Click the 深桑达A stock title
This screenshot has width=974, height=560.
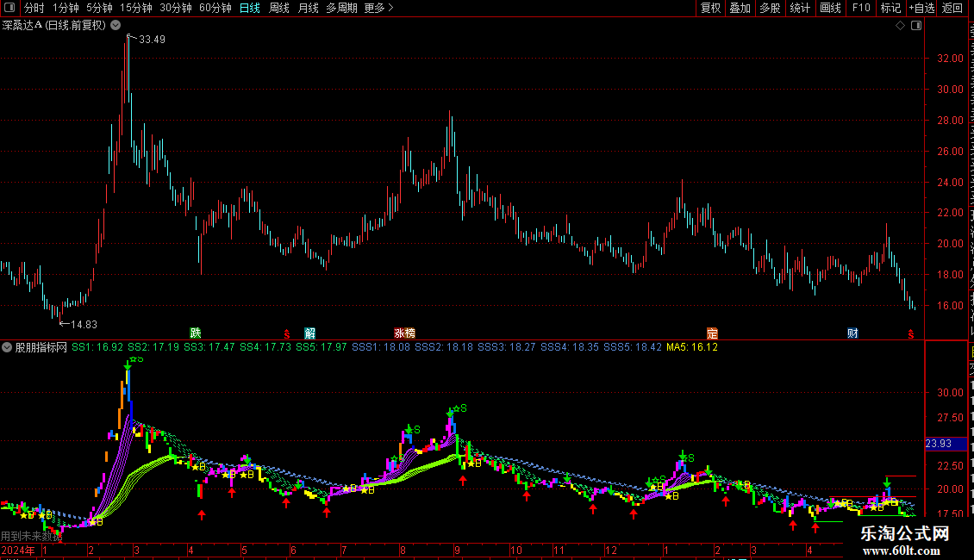pyautogui.click(x=22, y=26)
